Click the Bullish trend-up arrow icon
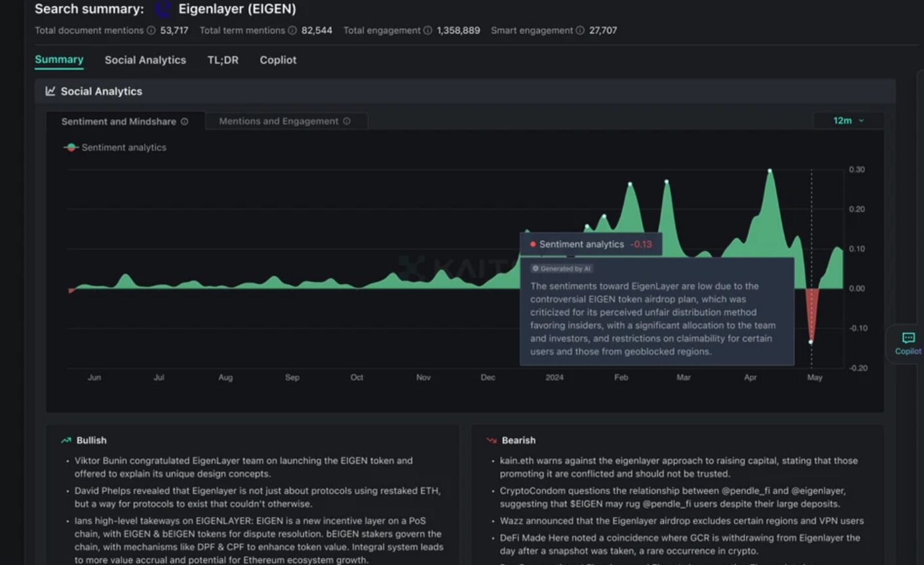924x565 pixels. click(66, 440)
